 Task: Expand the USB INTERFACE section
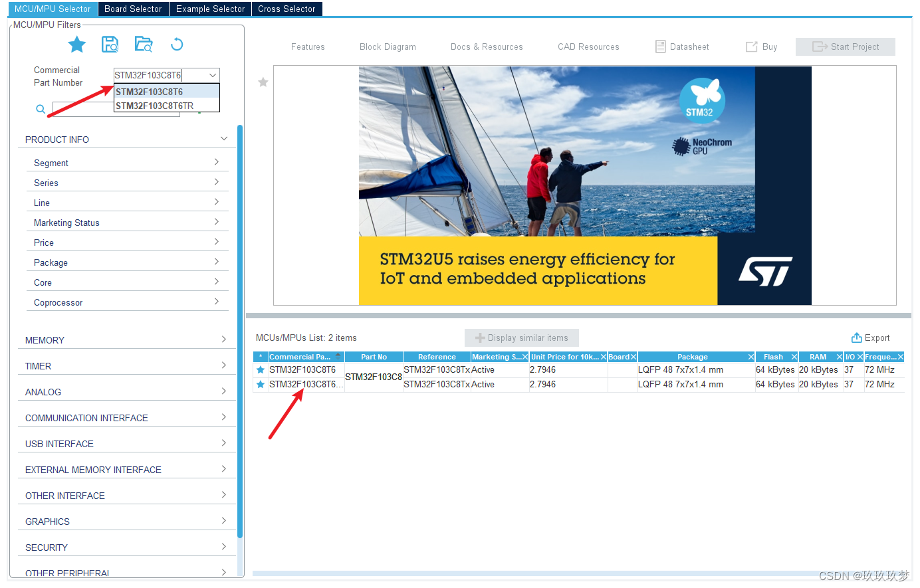click(224, 443)
